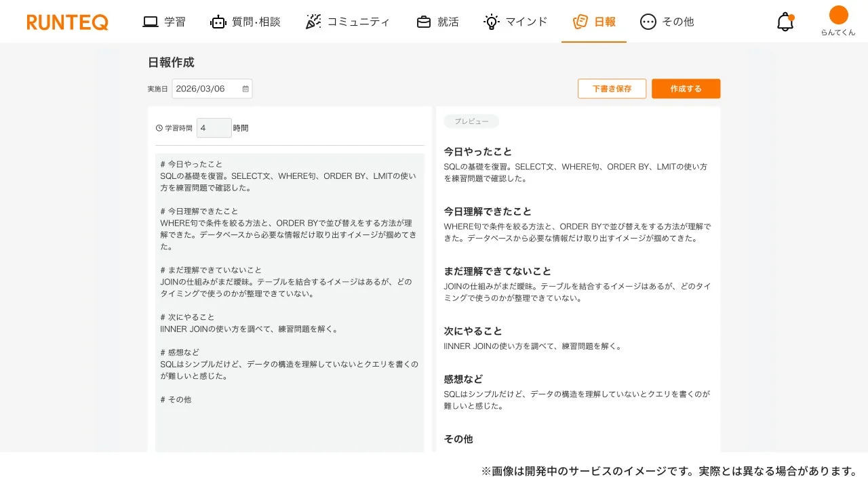Viewport: 868px width, 488px height.
Task: Click the clock icon beside 学習時間
Action: coord(161,127)
